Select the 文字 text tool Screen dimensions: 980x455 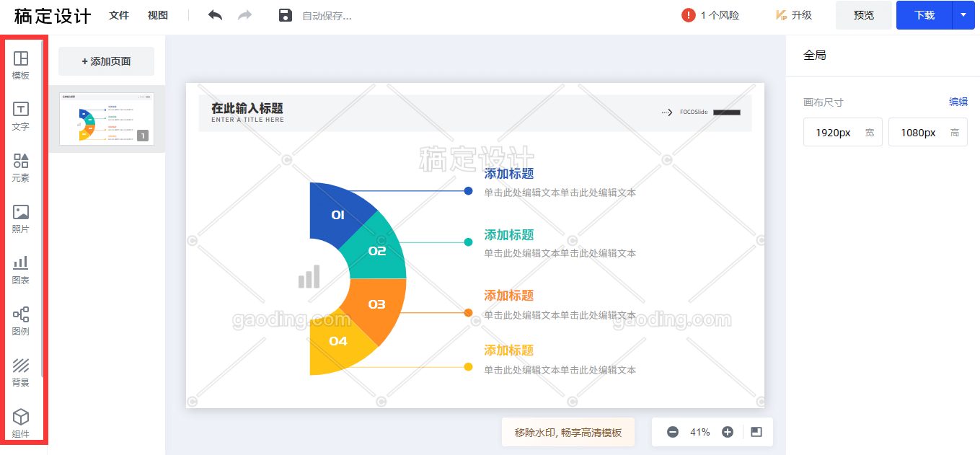pyautogui.click(x=21, y=115)
